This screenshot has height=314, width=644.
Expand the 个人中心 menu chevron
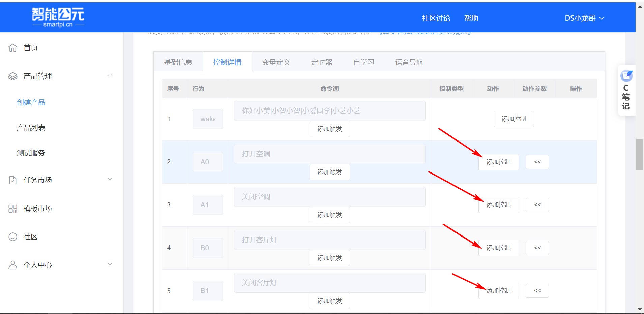pos(110,264)
